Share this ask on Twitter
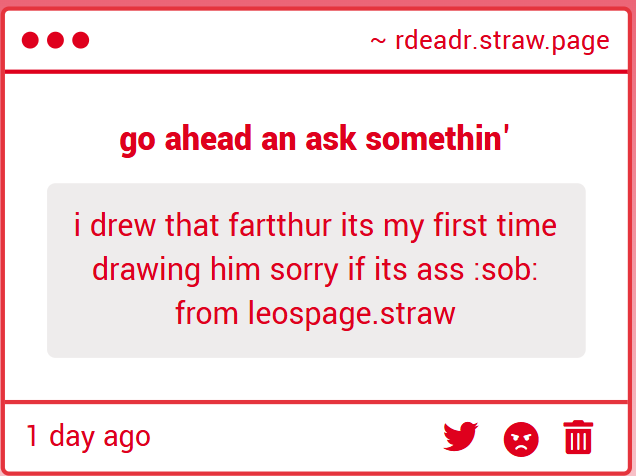Viewport: 636px width, 476px height. pos(461,437)
